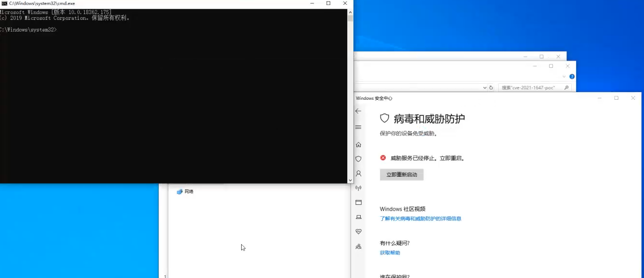Close the front File Explorer window with help icon
644x278 pixels.
click(567, 66)
